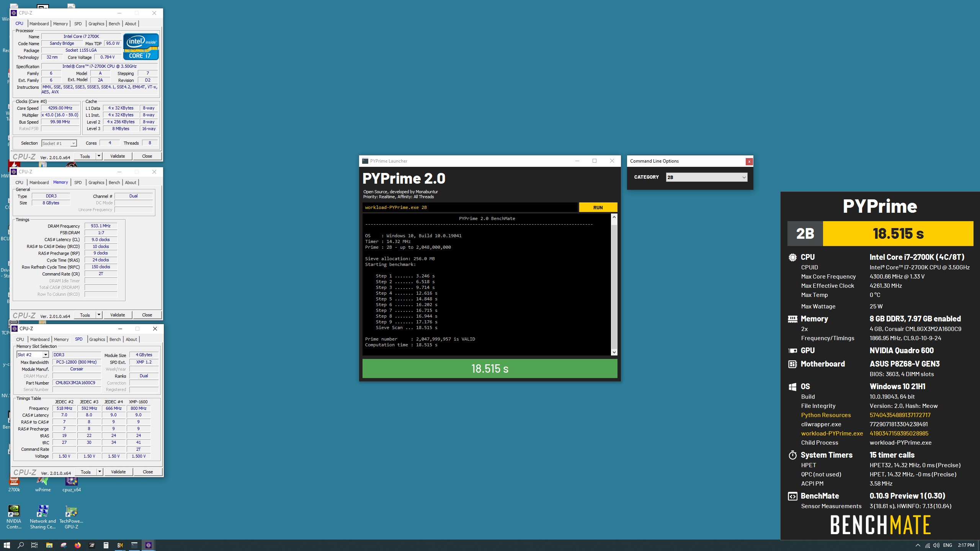Viewport: 980px width, 551px height.
Task: Select the wPrime desktop shortcut
Action: tap(43, 484)
